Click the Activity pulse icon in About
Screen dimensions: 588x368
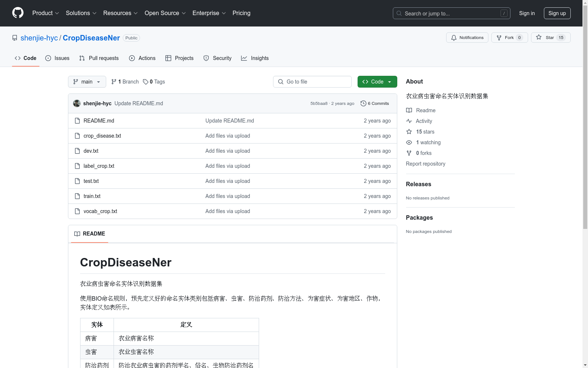coord(409,121)
